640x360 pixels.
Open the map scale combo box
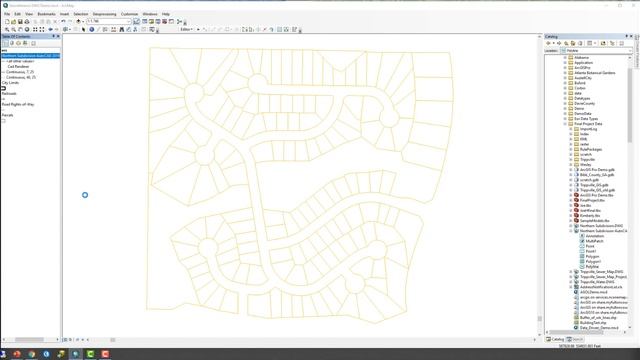coord(109,21)
